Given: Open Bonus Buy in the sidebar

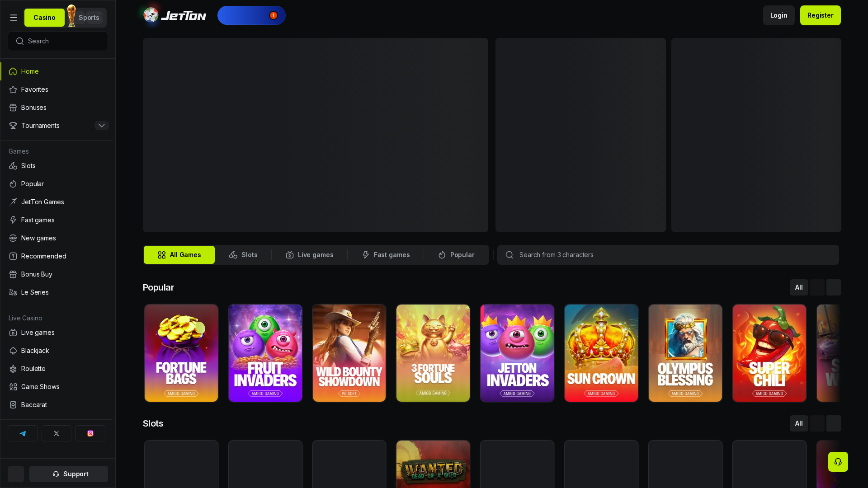Looking at the screenshot, I should click(57, 274).
